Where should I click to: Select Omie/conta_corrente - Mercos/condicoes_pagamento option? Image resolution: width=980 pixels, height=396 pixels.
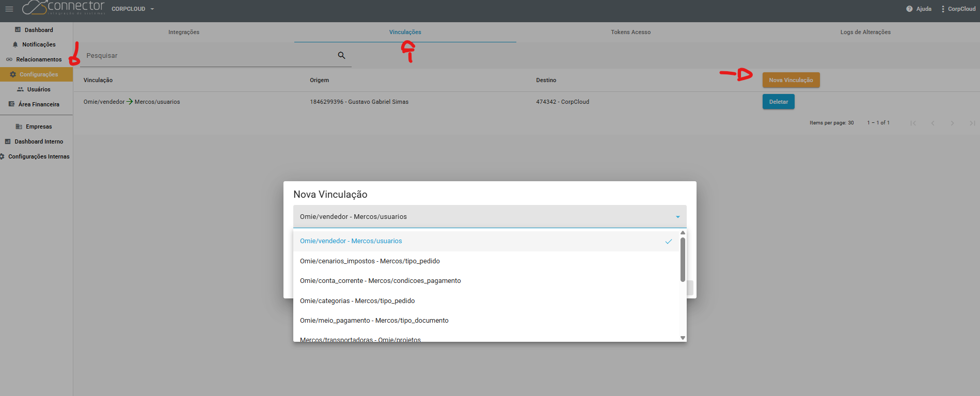380,281
